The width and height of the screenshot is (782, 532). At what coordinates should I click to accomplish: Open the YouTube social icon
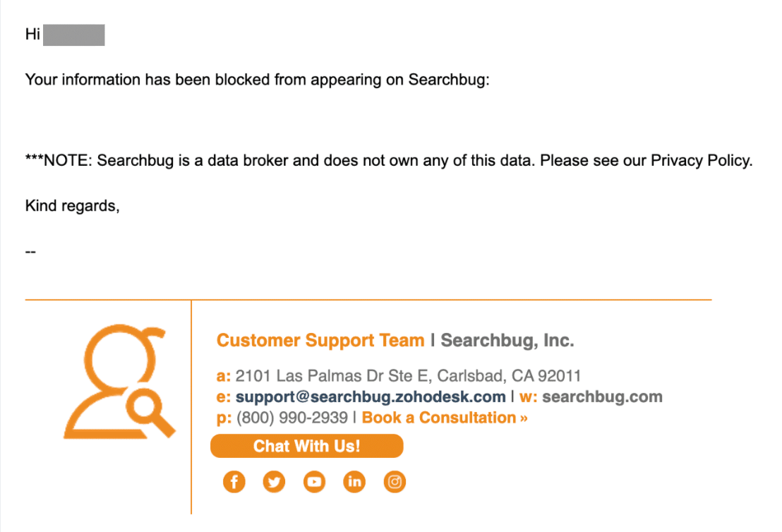coord(314,482)
